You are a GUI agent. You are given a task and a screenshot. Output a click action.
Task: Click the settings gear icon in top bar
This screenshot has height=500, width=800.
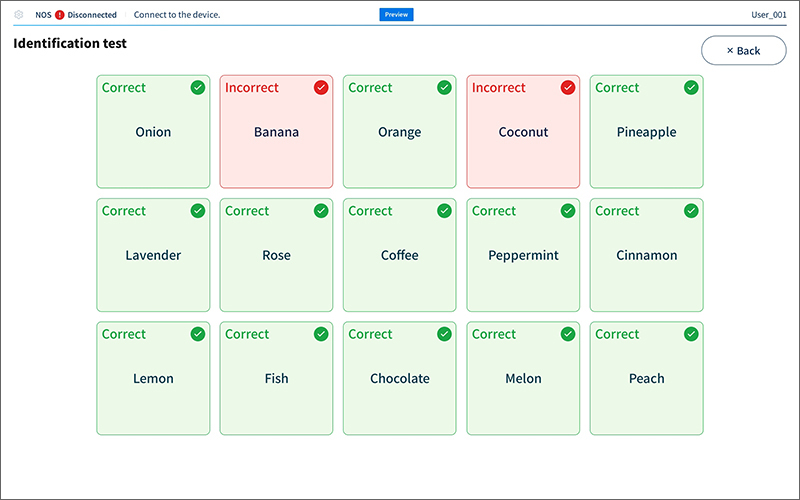(x=18, y=15)
